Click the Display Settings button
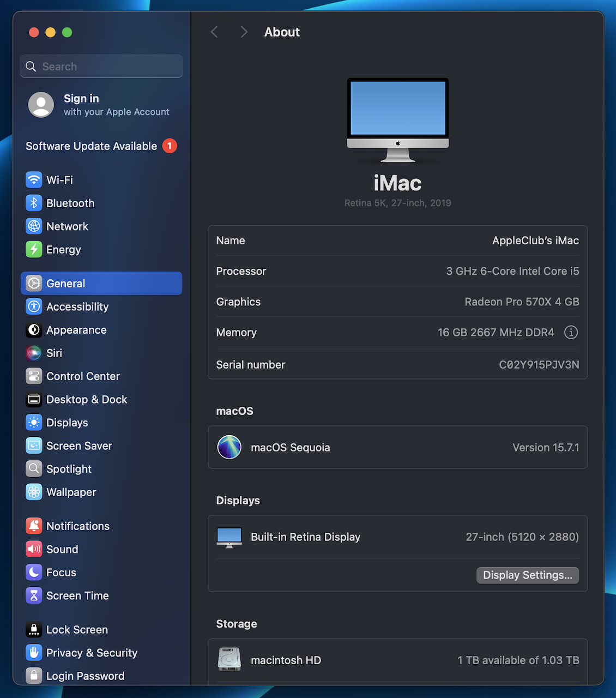 point(527,575)
